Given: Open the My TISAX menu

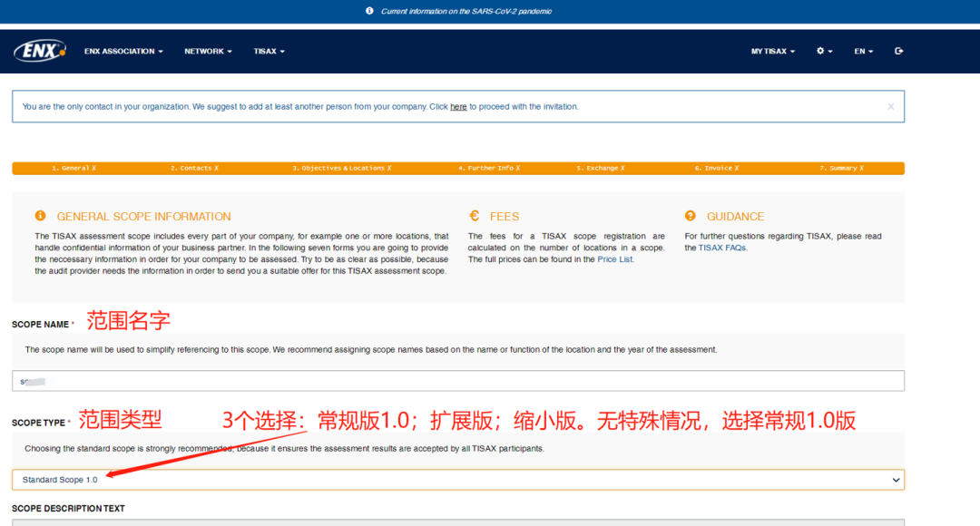Looking at the screenshot, I should 773,51.
